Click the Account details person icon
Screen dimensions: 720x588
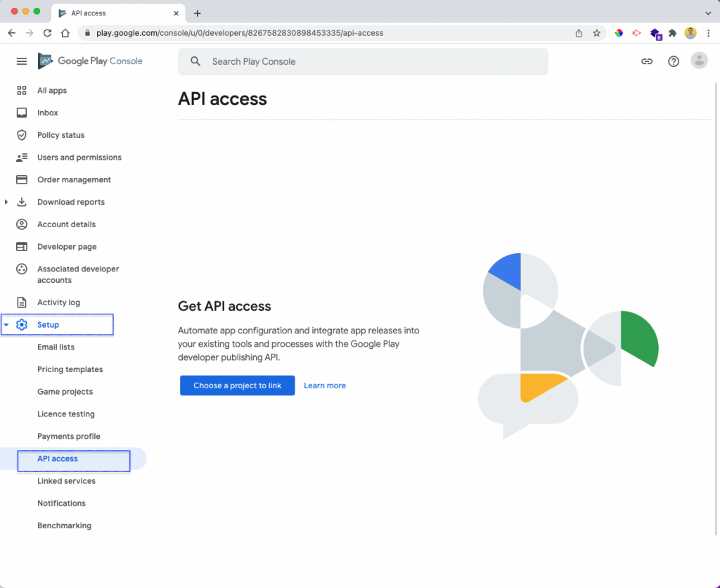click(x=22, y=224)
